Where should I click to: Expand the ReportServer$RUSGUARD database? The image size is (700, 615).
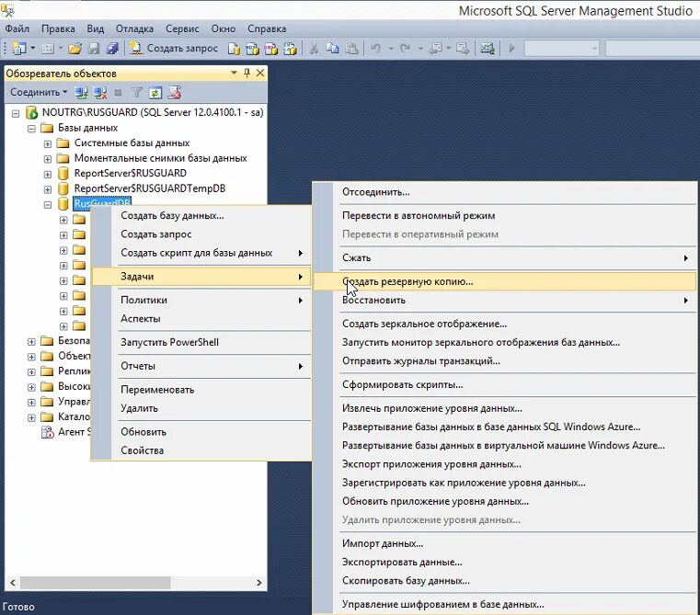[x=48, y=174]
